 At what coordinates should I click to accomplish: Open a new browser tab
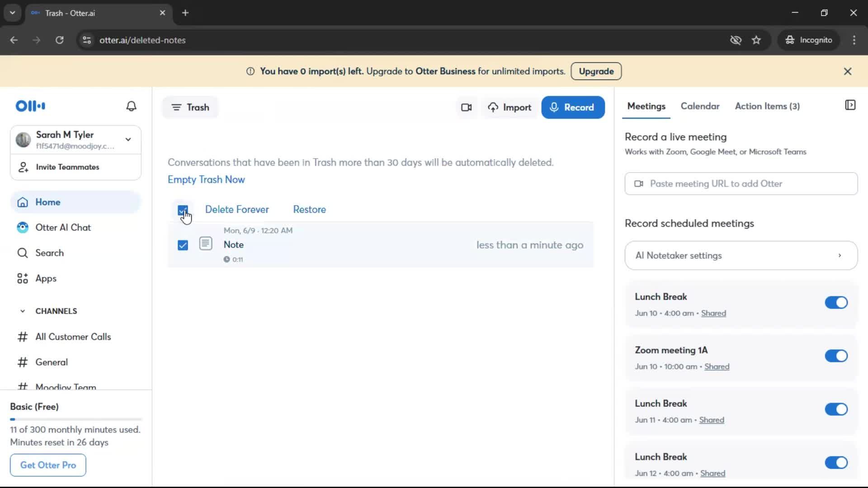[x=185, y=13]
